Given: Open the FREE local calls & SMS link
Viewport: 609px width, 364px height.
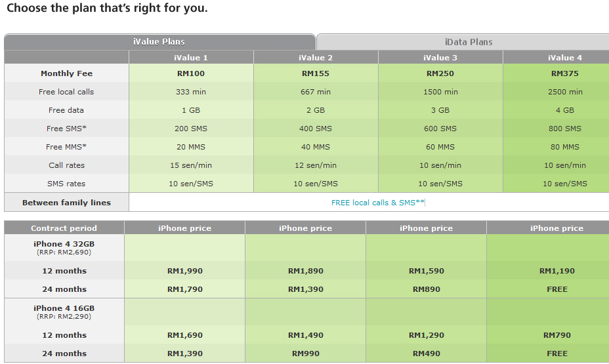Looking at the screenshot, I should (x=377, y=203).
